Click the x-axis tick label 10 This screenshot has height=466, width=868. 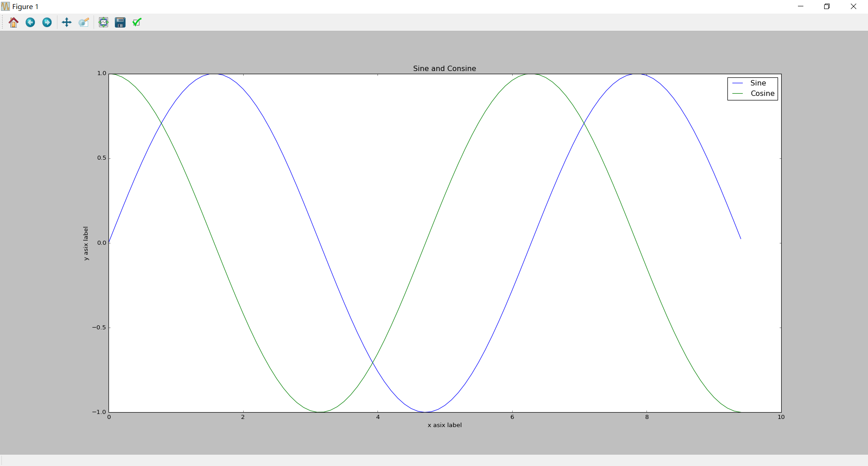(781, 417)
